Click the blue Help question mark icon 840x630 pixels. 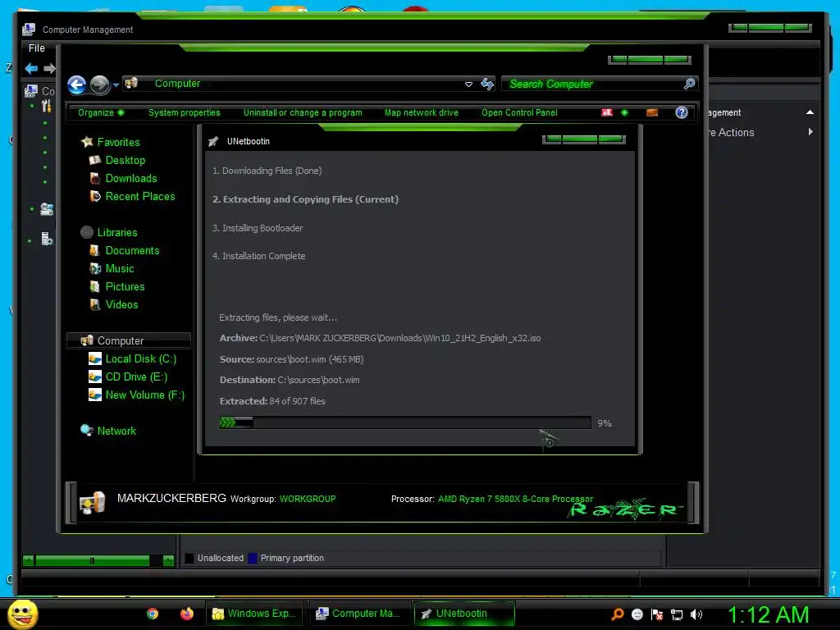682,112
